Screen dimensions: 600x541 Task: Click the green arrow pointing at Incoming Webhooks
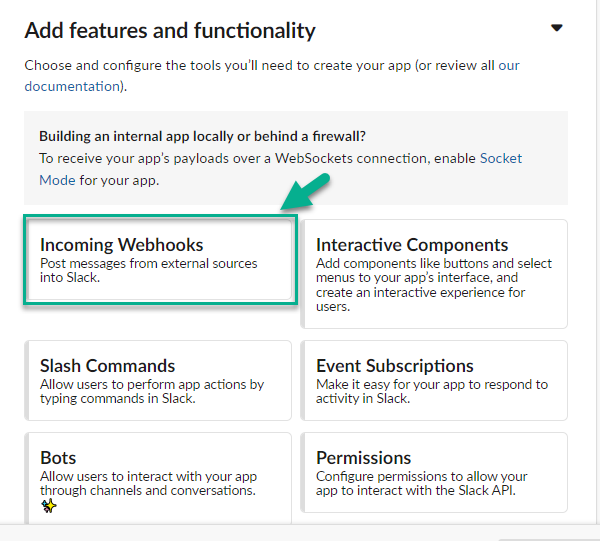[x=307, y=190]
